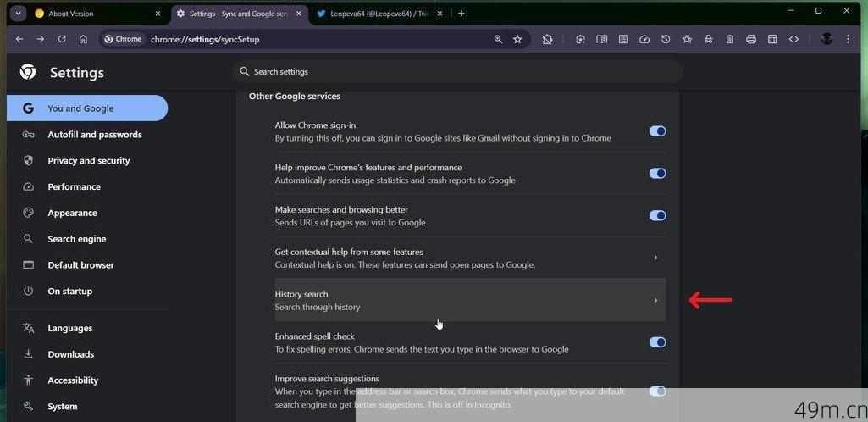Click the Chrome site info chip
This screenshot has height=422, width=868.
[x=124, y=39]
